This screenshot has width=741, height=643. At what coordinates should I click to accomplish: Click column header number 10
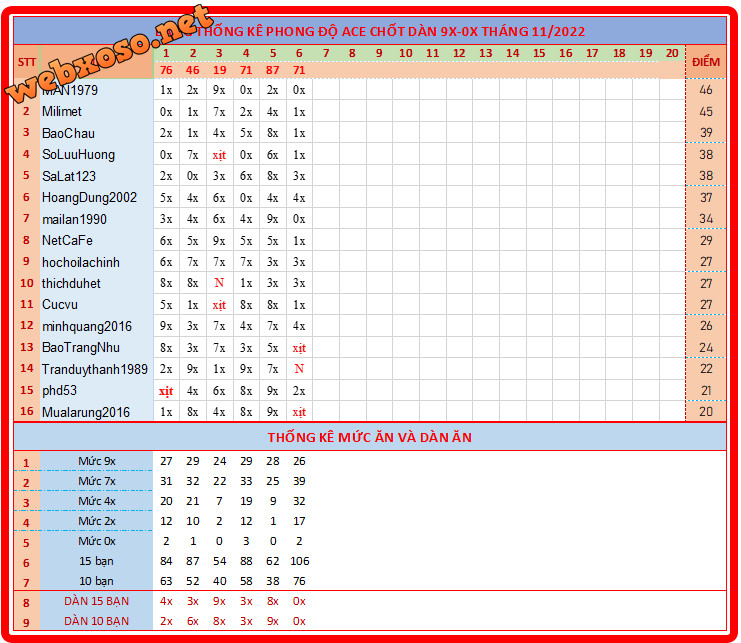[x=405, y=53]
